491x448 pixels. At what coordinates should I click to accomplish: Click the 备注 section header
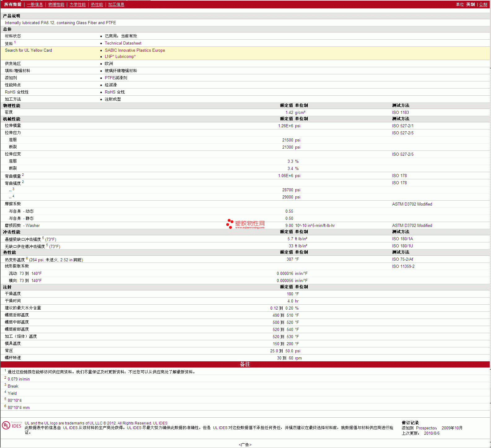[245, 364]
